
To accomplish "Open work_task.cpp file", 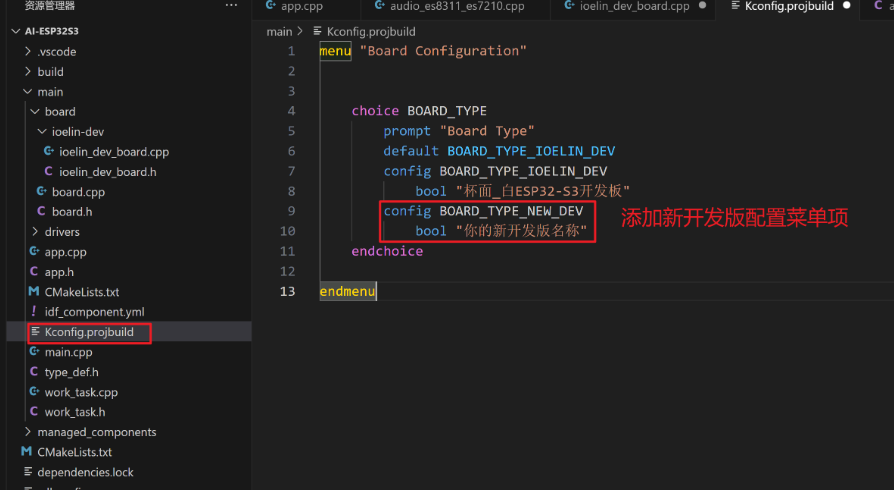I will coord(81,392).
